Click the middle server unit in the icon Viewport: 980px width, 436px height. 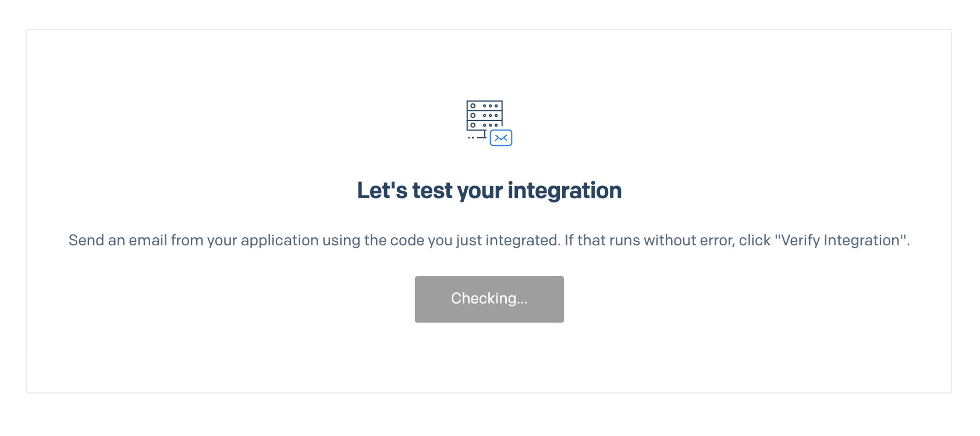pyautogui.click(x=485, y=115)
